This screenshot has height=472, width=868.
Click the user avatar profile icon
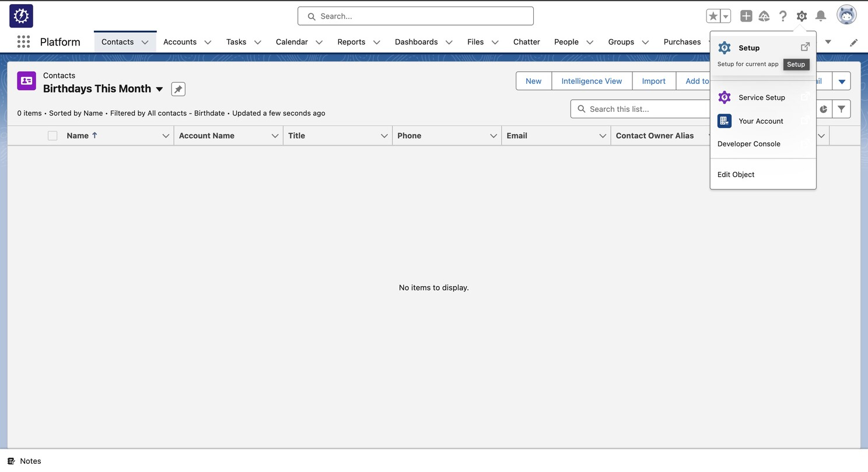pyautogui.click(x=846, y=15)
